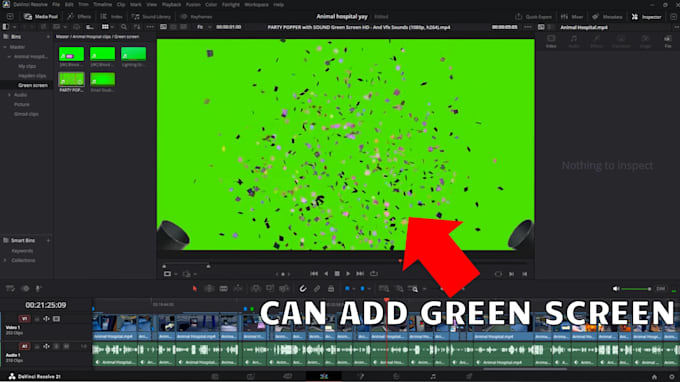Viewport: 680px width, 382px height.
Task: Open media pool three-dot options menu
Action: (x=150, y=27)
